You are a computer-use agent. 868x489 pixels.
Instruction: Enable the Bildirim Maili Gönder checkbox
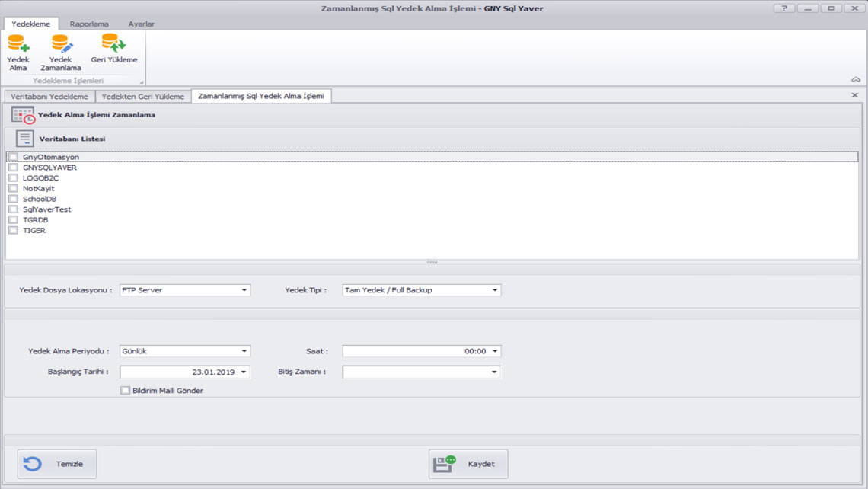click(126, 391)
